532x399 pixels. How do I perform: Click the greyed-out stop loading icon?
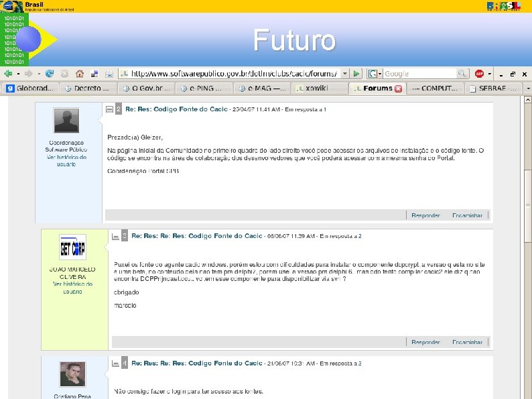click(64, 74)
